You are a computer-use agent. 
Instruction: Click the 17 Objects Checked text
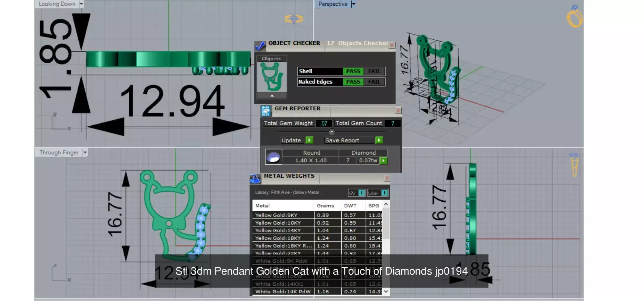358,43
